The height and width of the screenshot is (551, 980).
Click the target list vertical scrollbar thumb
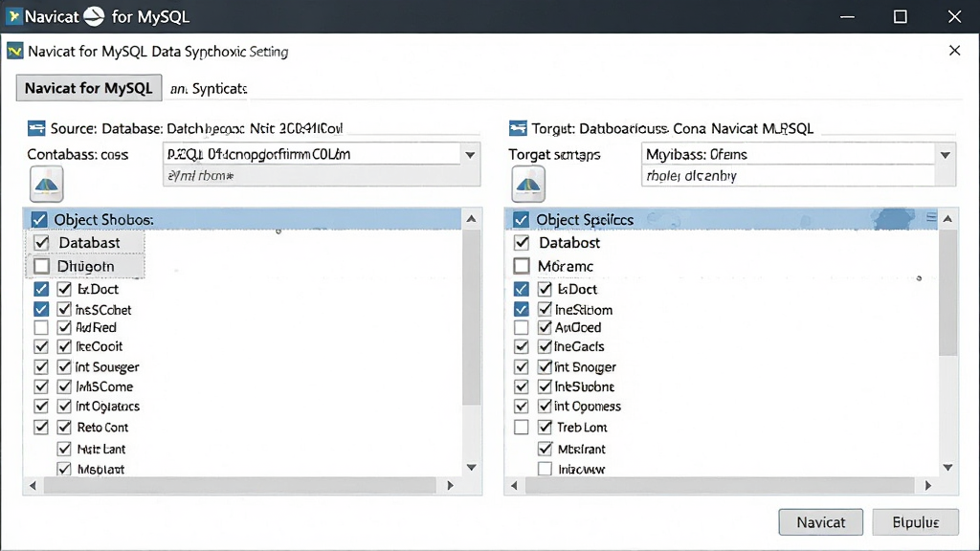click(x=947, y=292)
